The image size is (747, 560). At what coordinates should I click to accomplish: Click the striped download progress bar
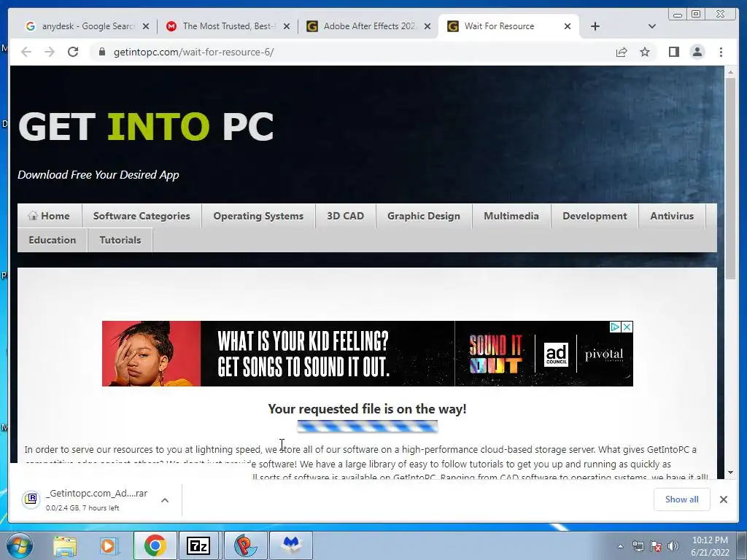point(368,426)
